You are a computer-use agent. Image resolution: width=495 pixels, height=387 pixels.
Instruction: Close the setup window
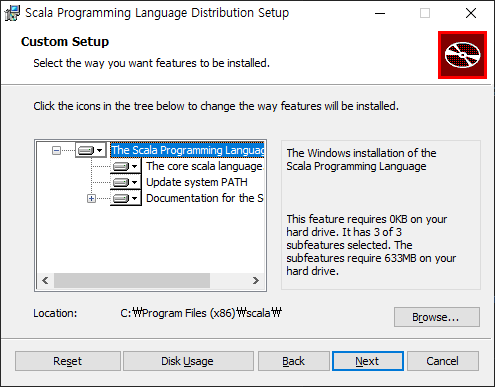click(471, 13)
